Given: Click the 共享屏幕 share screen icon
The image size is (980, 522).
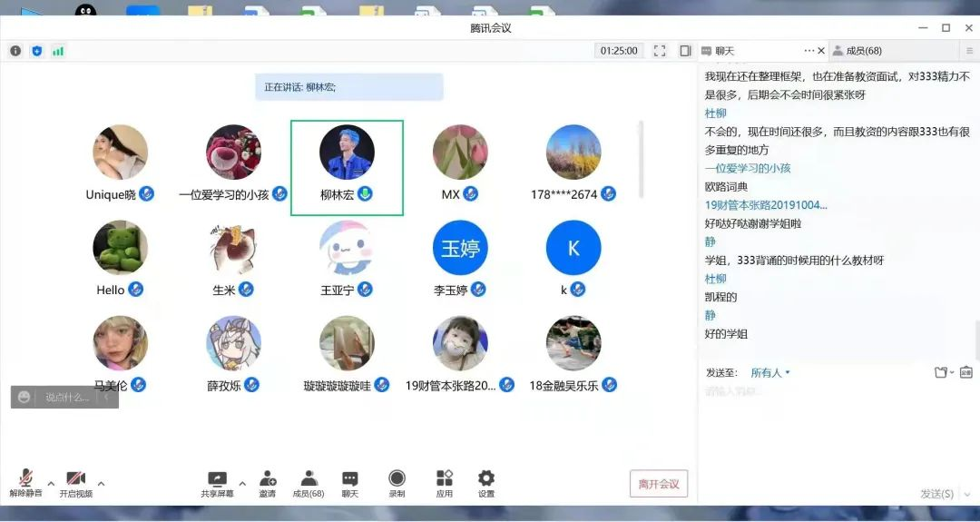Looking at the screenshot, I should pos(217,478).
